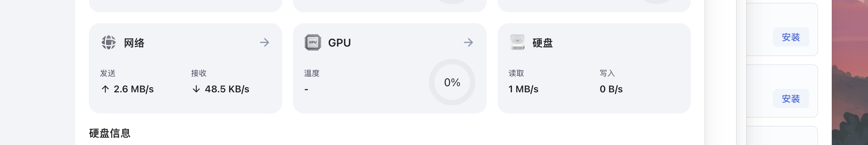
Task: Click the upper 安装 button
Action: coord(791,37)
